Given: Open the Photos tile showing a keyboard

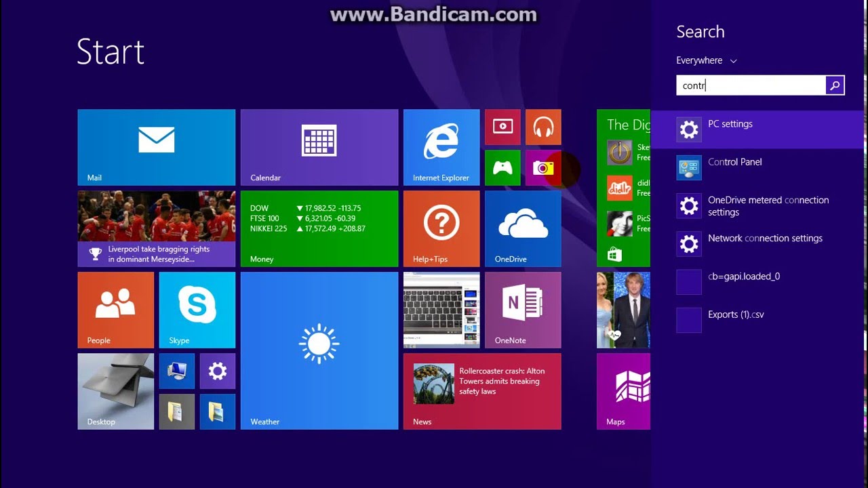Looking at the screenshot, I should click(441, 310).
